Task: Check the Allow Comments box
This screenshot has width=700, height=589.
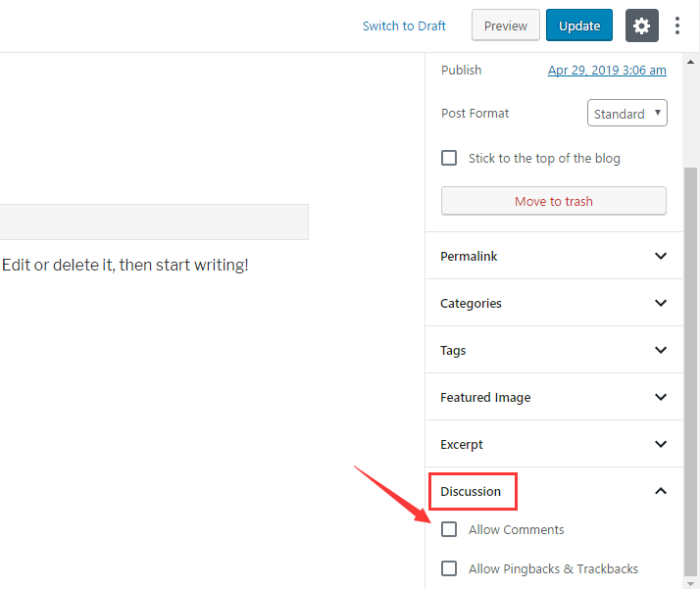Action: click(x=449, y=529)
